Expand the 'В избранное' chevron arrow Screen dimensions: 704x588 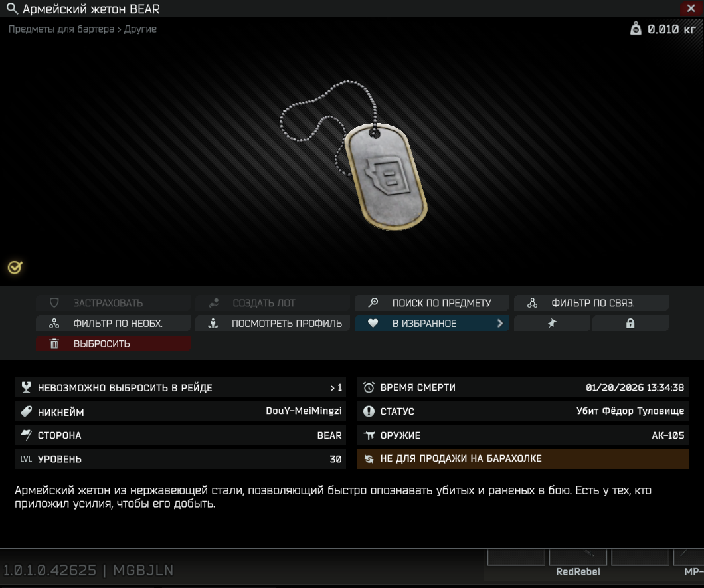coord(500,323)
